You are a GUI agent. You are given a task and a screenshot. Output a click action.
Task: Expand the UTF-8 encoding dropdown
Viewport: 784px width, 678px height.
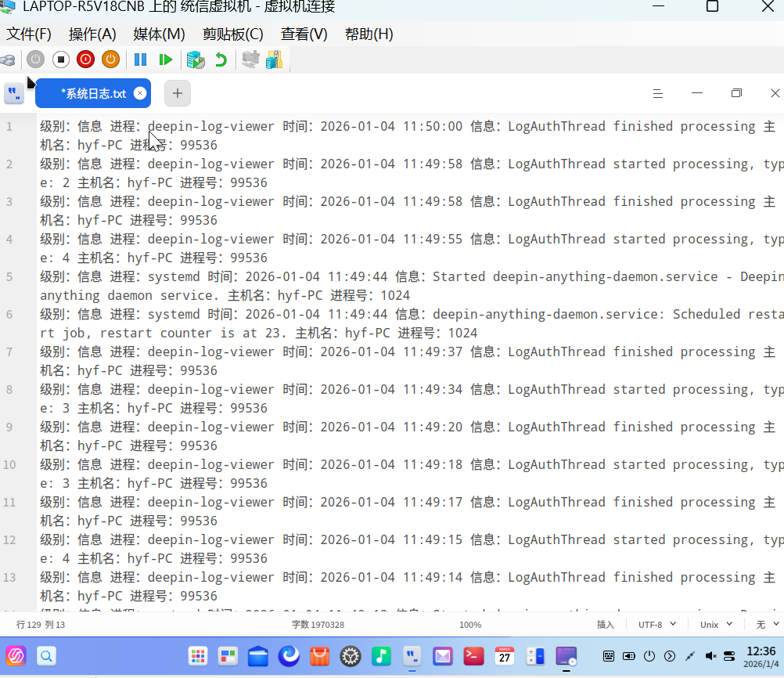coord(656,625)
